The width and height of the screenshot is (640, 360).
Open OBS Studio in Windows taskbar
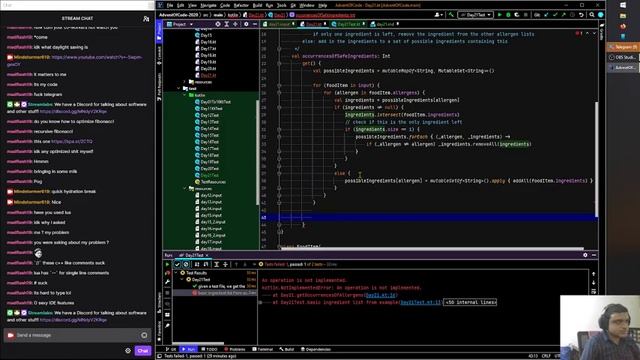622,58
